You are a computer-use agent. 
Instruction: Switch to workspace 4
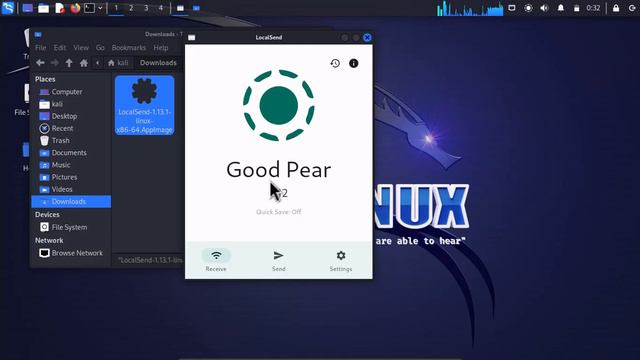(x=161, y=8)
